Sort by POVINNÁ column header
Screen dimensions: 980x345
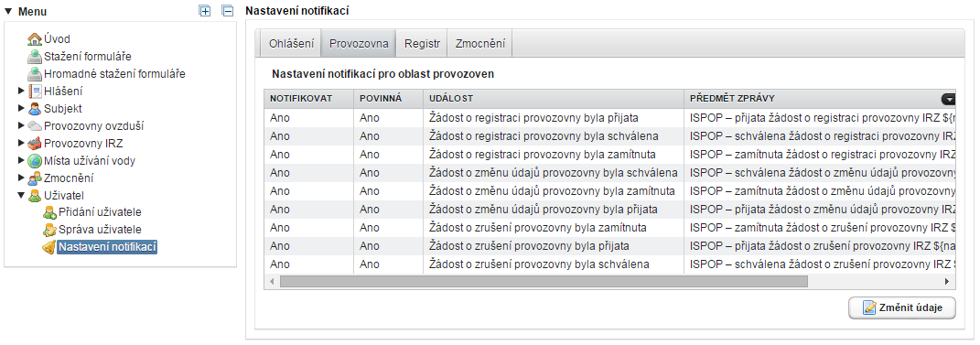tap(389, 99)
